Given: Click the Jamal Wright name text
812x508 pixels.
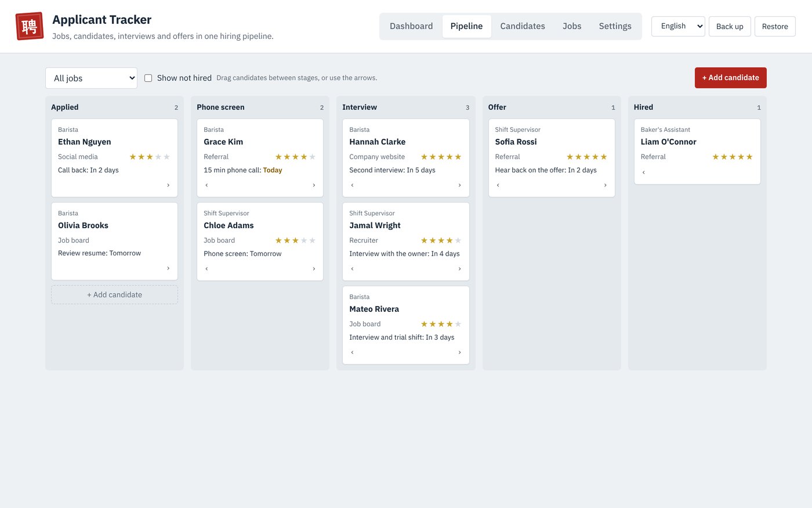Looking at the screenshot, I should (375, 225).
